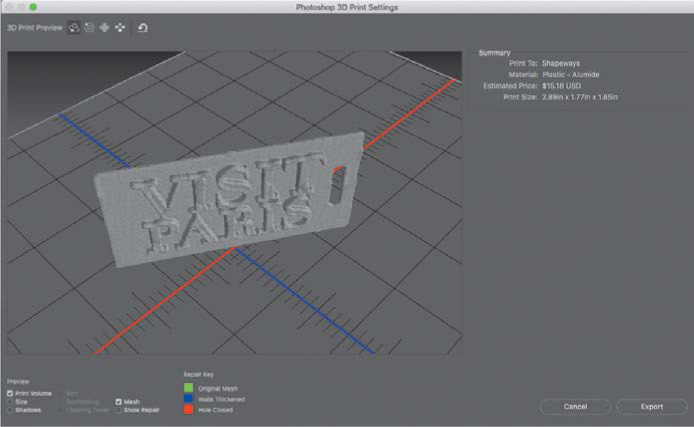Click the 'Repair Key' heading
694x427 pixels.
coord(199,374)
